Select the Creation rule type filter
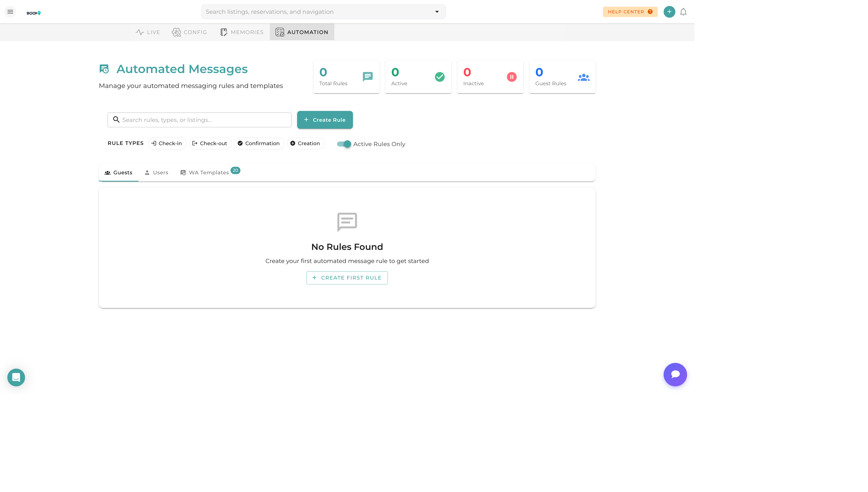The height and width of the screenshot is (492, 868). pyautogui.click(x=305, y=143)
